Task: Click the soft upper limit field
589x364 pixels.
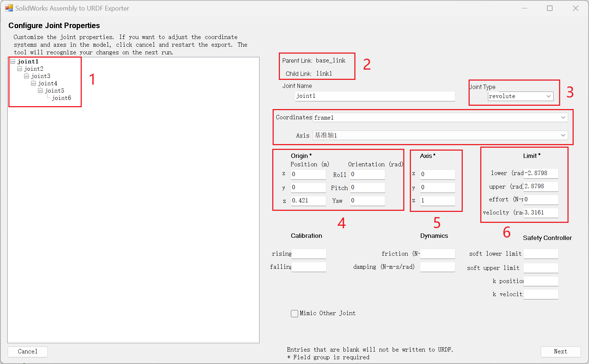Action: tap(540, 268)
